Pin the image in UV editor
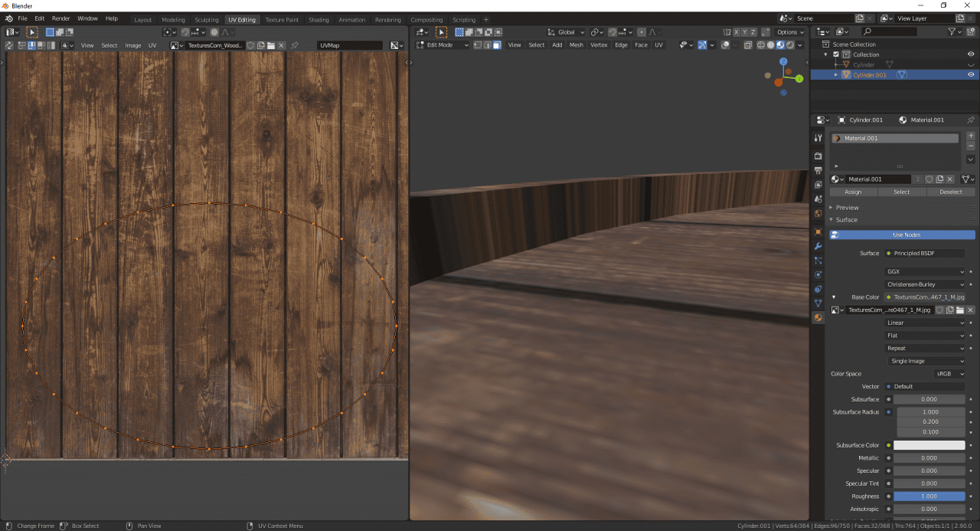The width and height of the screenshot is (980, 531). point(295,45)
